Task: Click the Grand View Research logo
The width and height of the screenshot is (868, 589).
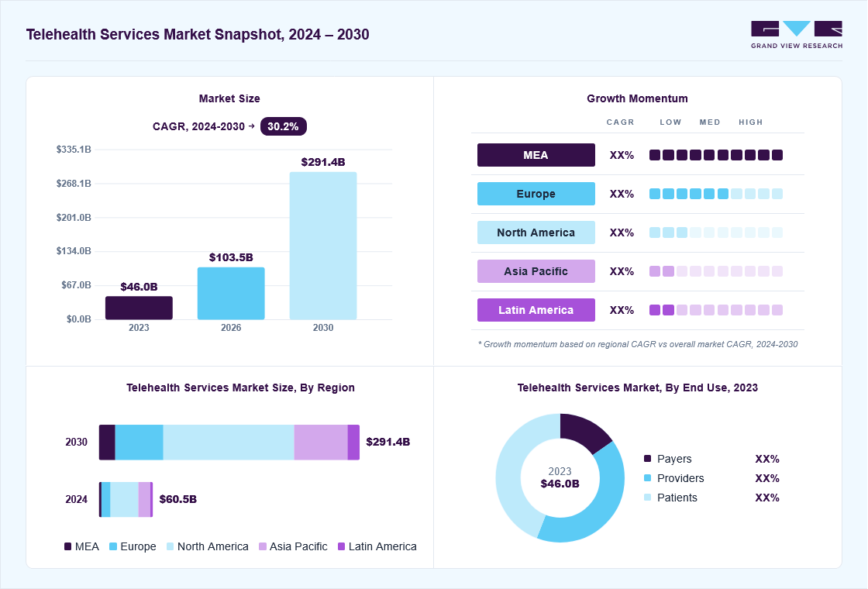Action: [797, 35]
